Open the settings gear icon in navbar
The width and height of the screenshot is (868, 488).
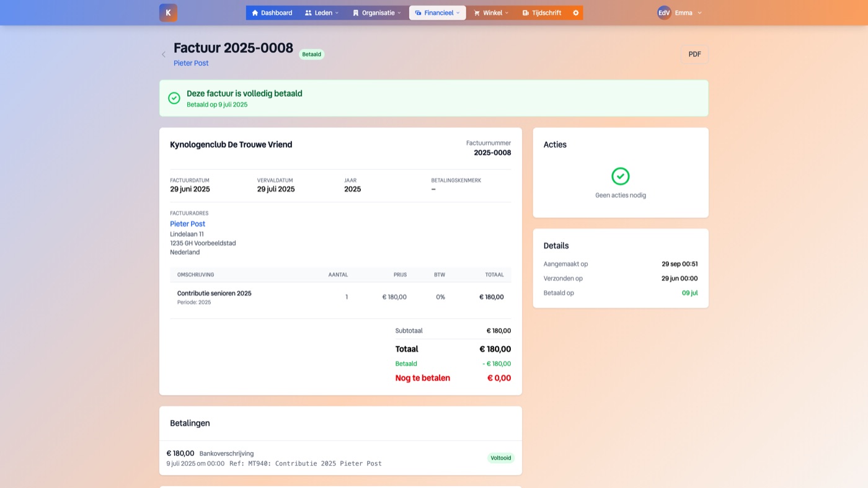click(x=576, y=12)
